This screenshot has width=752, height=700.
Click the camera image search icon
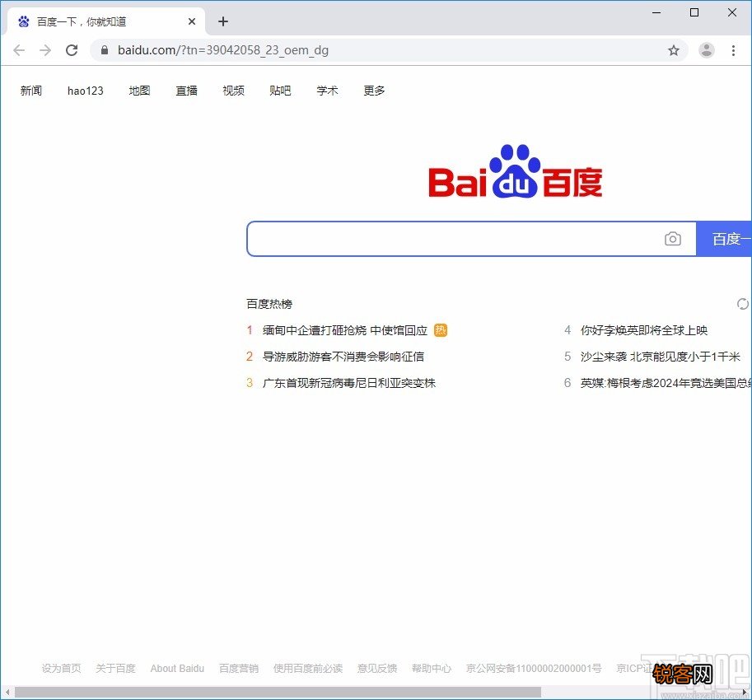[x=673, y=239]
